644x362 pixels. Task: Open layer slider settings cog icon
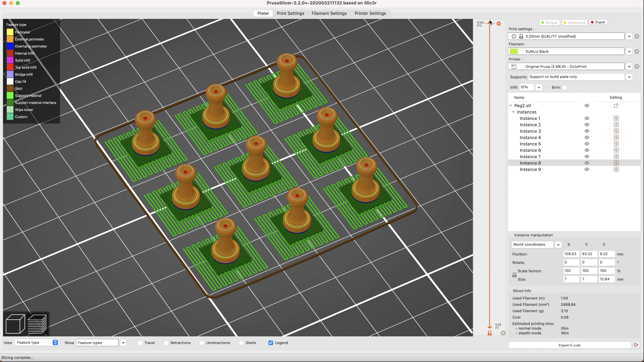pos(503,333)
